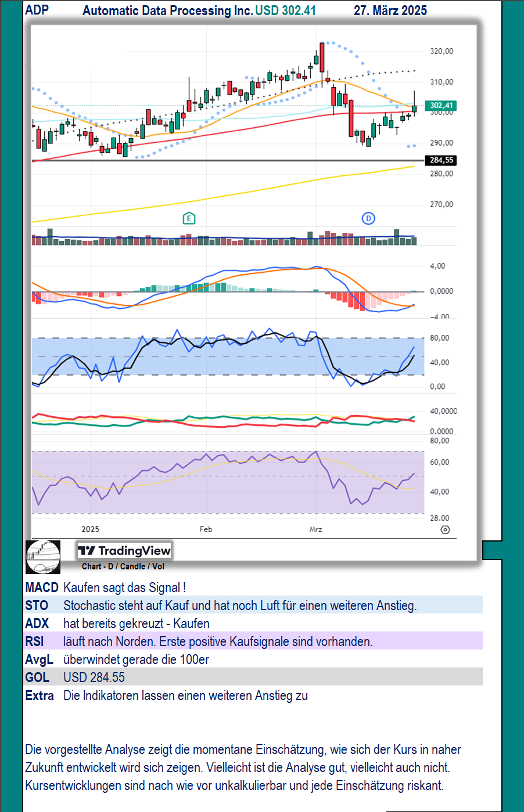
Task: Click the AvgL row label
Action: pyautogui.click(x=40, y=659)
